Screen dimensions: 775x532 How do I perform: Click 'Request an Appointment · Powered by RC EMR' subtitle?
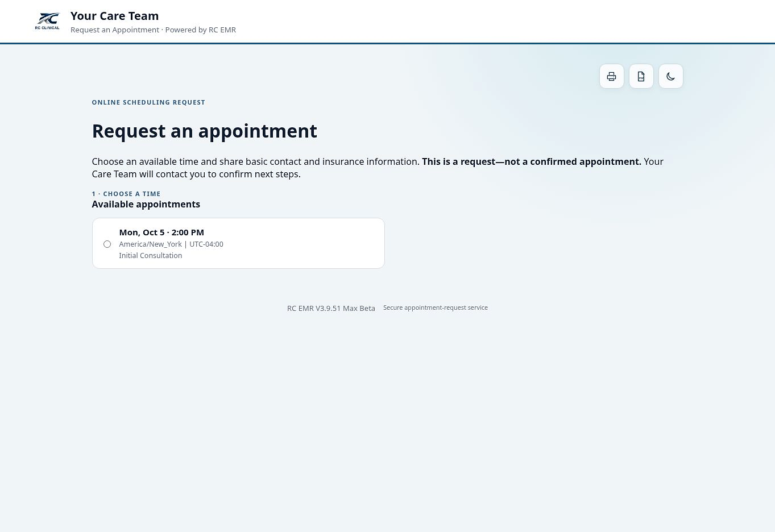click(x=153, y=30)
